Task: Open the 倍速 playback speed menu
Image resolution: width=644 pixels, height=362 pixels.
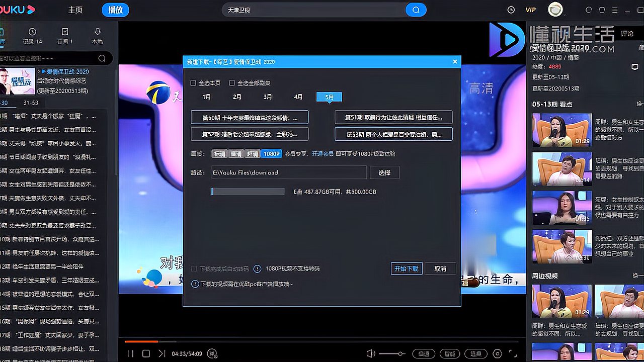Action: click(x=424, y=353)
